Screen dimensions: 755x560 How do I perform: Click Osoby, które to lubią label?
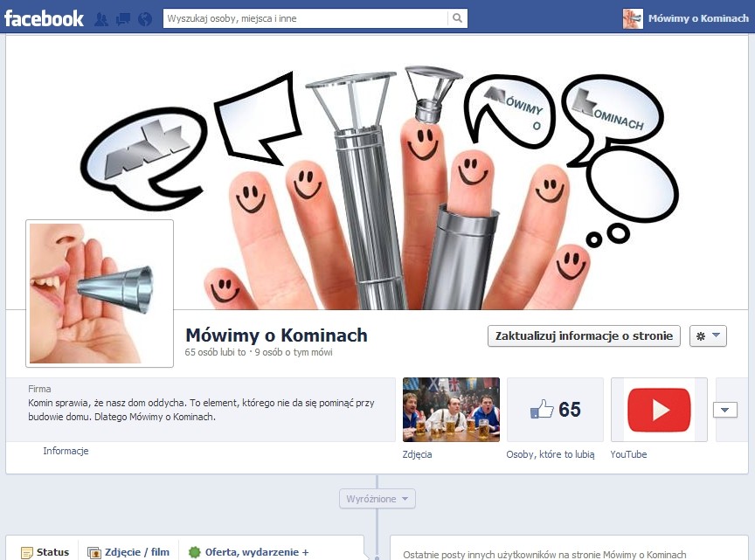tap(551, 454)
